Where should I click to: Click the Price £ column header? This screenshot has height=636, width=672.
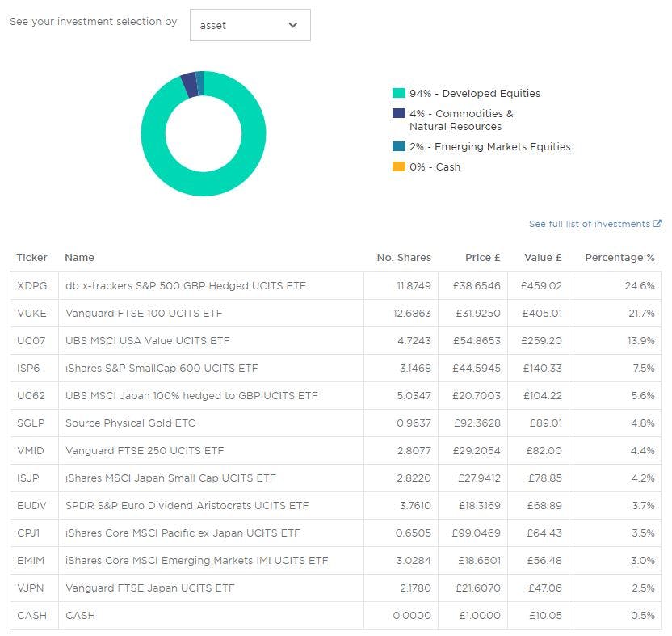[482, 258]
